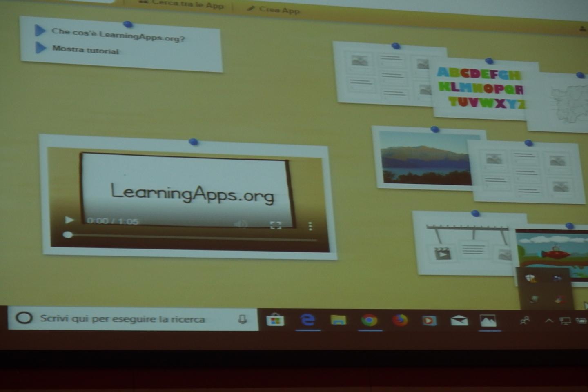Click 'Mostra tutorial' link
Image resolution: width=588 pixels, height=392 pixels.
pyautogui.click(x=85, y=50)
